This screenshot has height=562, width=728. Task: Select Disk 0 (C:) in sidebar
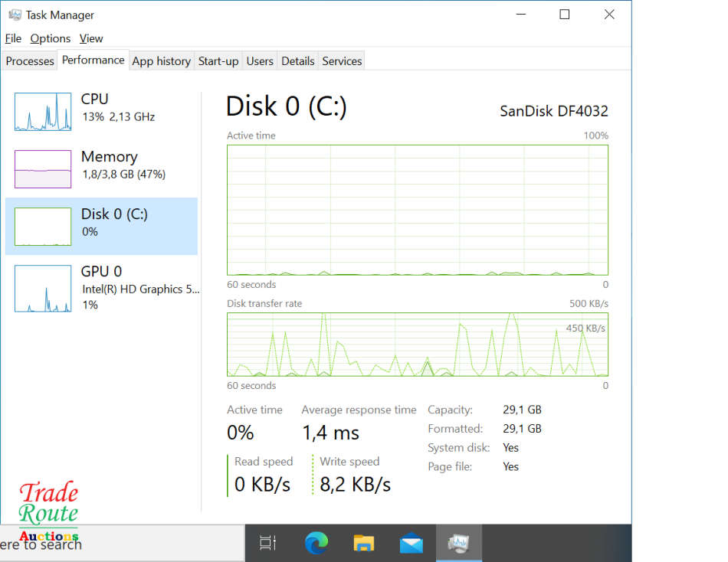click(101, 226)
